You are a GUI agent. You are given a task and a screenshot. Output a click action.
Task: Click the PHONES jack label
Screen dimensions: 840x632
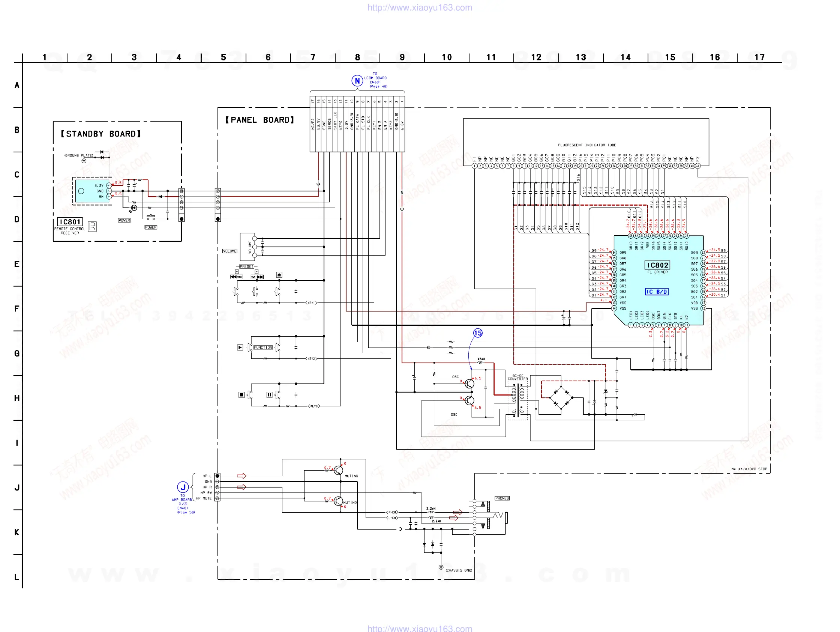tap(502, 498)
